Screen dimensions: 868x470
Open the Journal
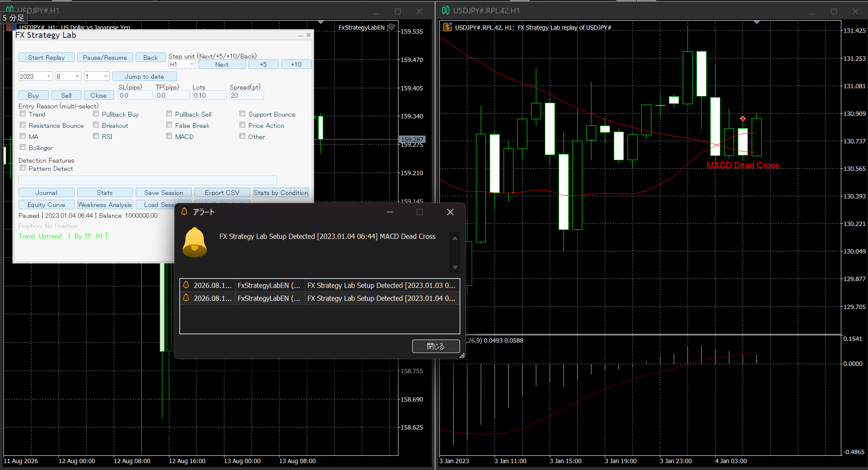pyautogui.click(x=47, y=193)
